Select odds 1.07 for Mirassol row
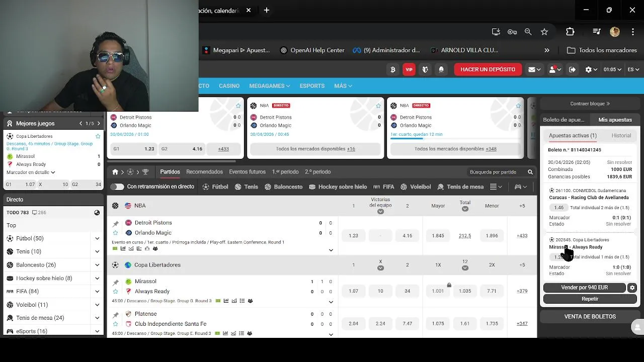Viewport: 644px width, 362px height. pos(354,291)
